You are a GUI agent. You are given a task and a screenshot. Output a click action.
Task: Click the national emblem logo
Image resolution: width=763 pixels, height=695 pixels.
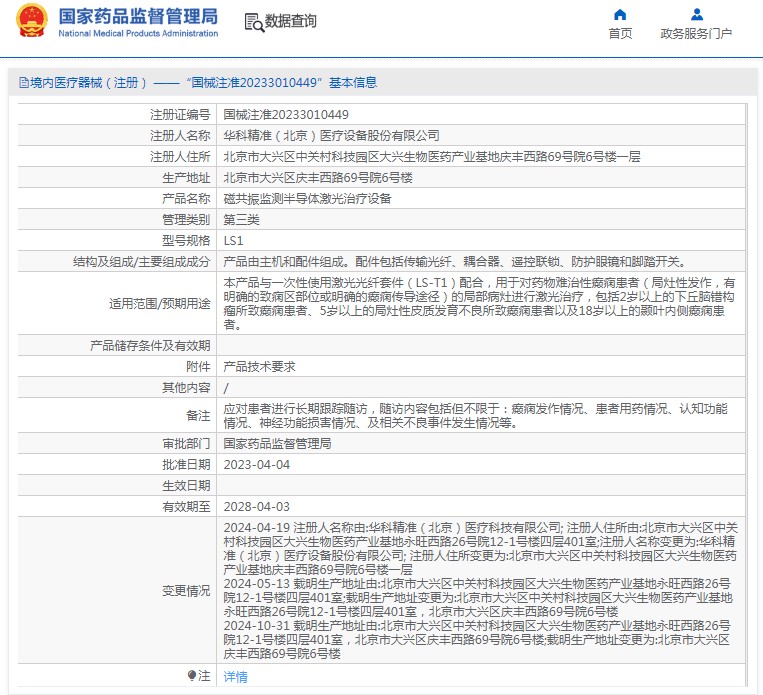point(30,21)
